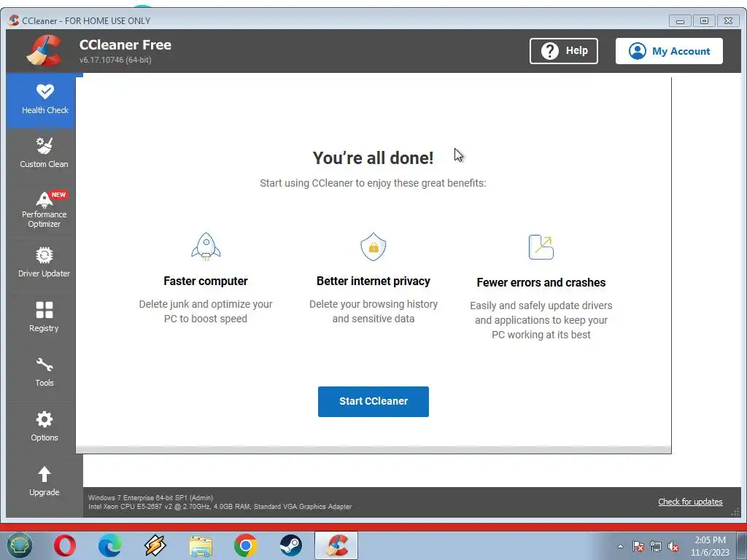Launch Microsoft Edge from the taskbar
This screenshot has height=560, width=747.
(110, 545)
